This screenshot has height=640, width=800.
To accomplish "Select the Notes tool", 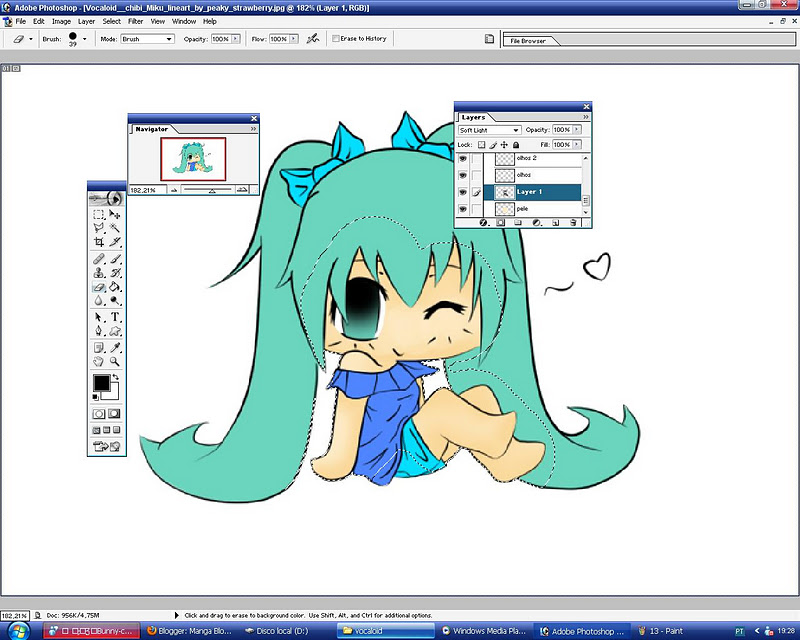I will (x=98, y=348).
